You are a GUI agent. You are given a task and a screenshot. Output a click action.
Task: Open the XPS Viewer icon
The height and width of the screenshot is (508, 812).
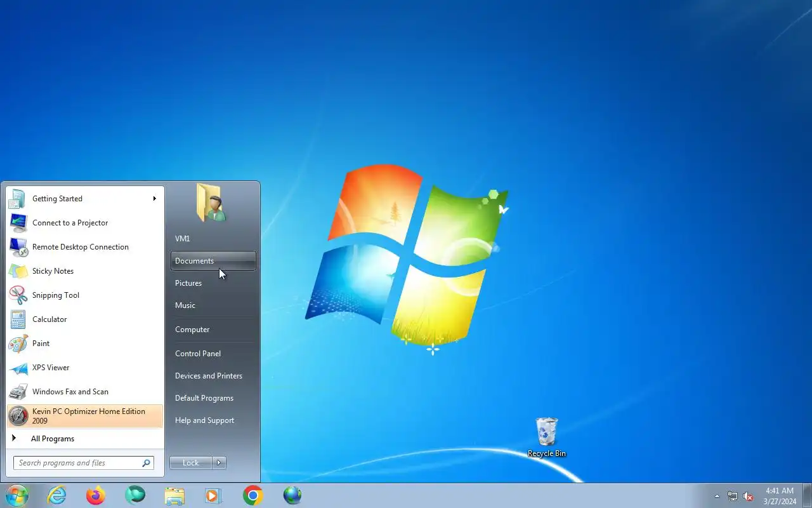click(x=18, y=368)
